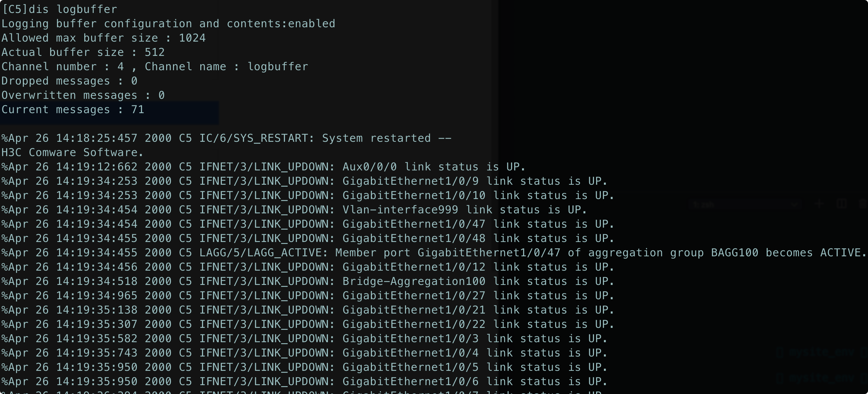This screenshot has width=868, height=394.
Task: Click the "H3C Comware Software." line
Action: [73, 152]
